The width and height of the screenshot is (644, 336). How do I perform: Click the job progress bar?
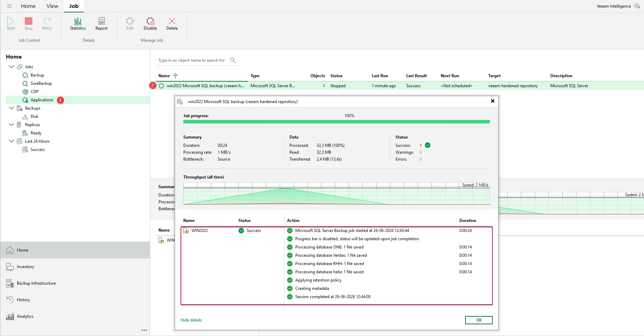337,122
